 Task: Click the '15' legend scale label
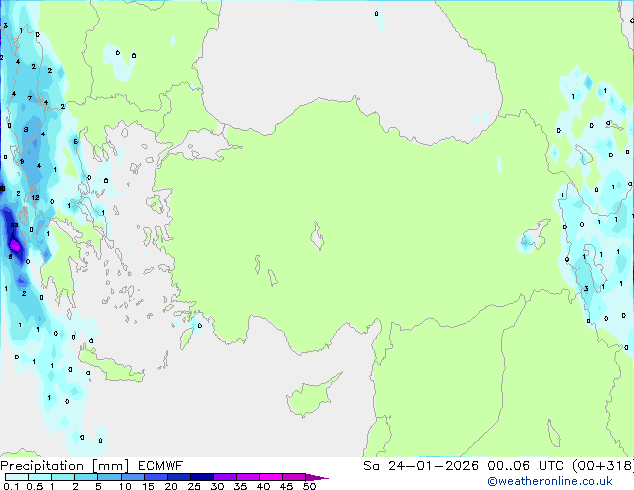pos(148,486)
